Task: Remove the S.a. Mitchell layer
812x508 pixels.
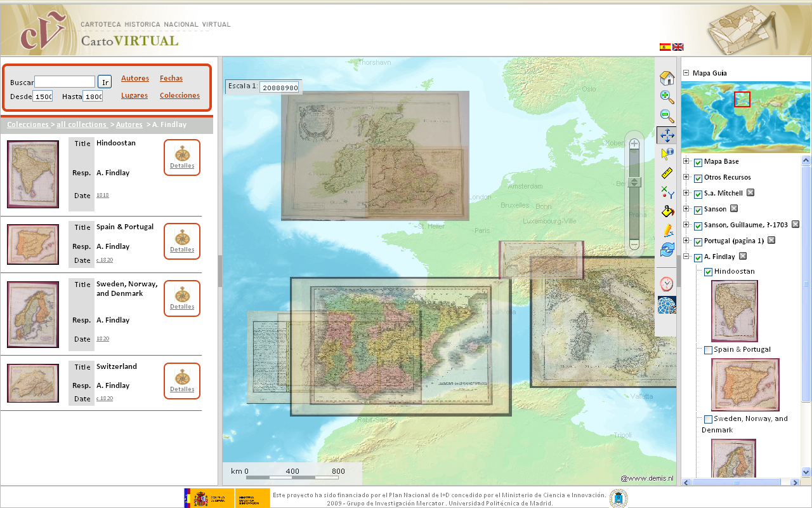Action: point(750,193)
